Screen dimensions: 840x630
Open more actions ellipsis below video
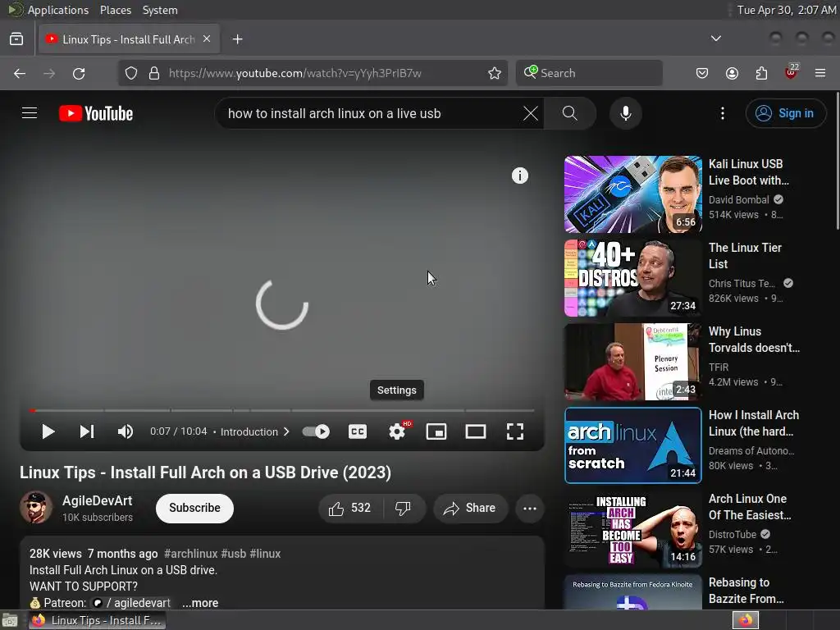pos(529,509)
